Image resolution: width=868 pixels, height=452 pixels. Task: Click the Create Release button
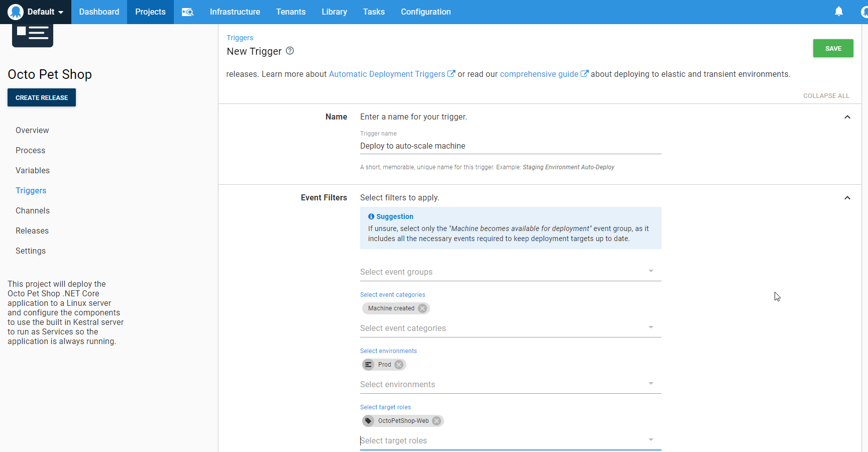point(42,97)
